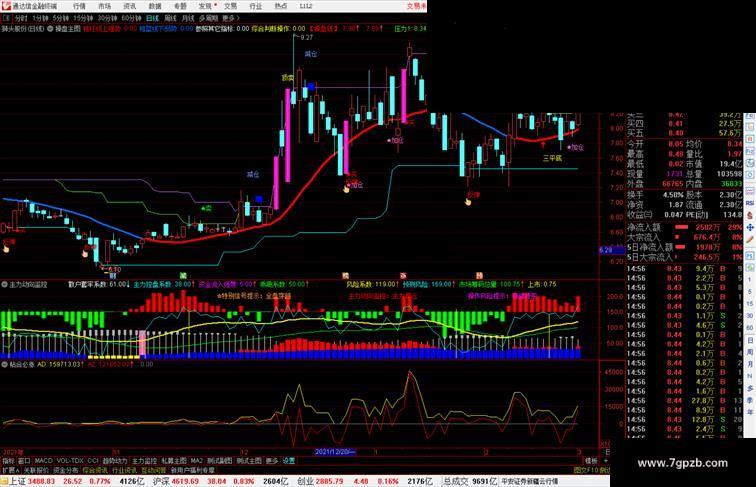Click the 平安证券新疆云行情 server status
This screenshot has height=487, width=756.
529,481
